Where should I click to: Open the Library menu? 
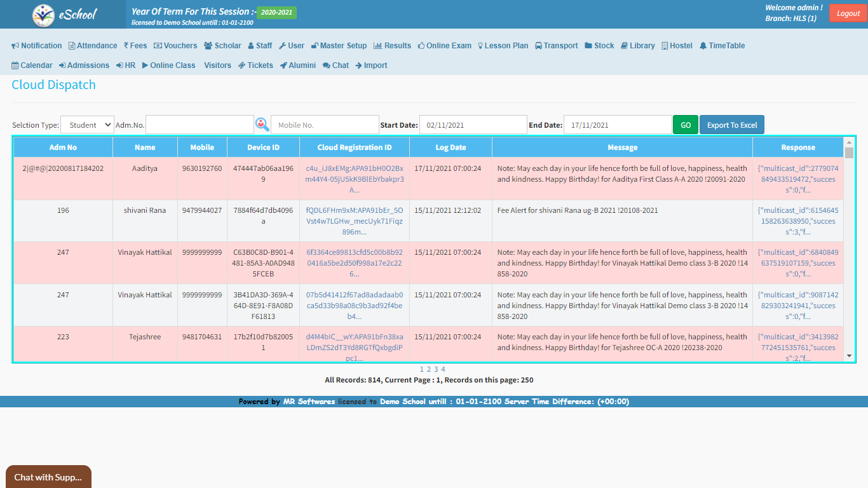coord(637,46)
